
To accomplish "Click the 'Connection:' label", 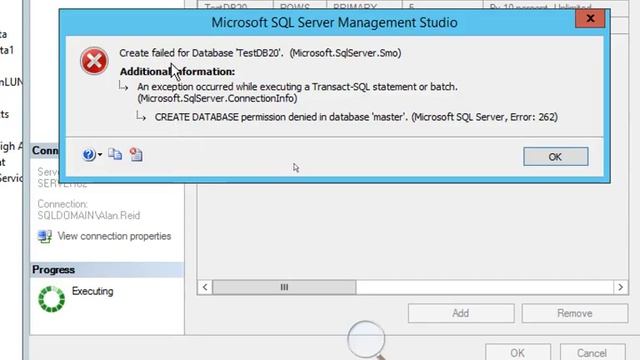I will click(62, 204).
